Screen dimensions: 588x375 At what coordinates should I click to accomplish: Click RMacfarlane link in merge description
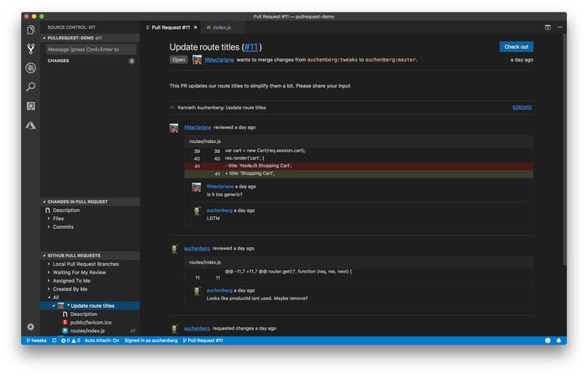click(x=219, y=60)
